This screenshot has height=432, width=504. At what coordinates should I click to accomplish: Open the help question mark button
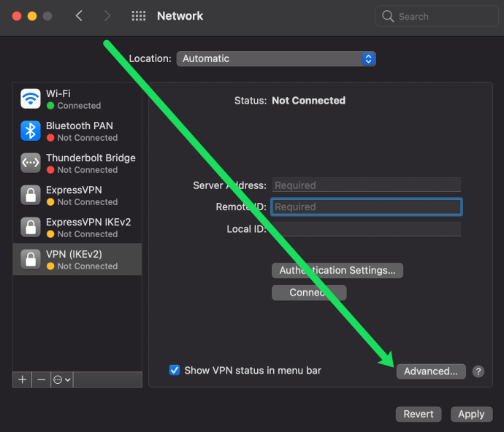pyautogui.click(x=478, y=371)
